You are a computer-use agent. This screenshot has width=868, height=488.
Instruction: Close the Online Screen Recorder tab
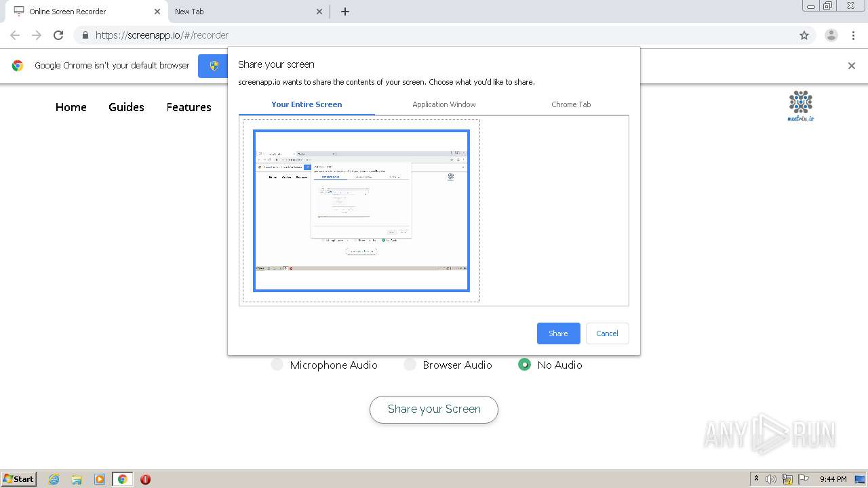click(157, 12)
